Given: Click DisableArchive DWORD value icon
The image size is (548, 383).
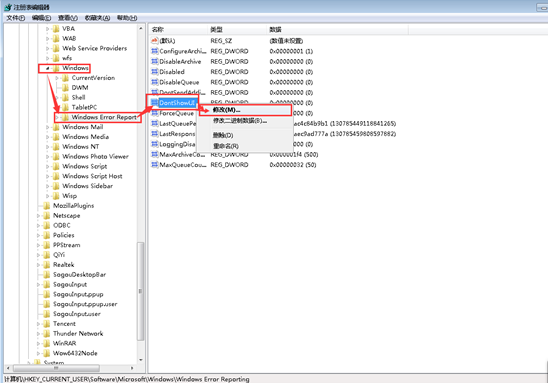Looking at the screenshot, I should [154, 62].
